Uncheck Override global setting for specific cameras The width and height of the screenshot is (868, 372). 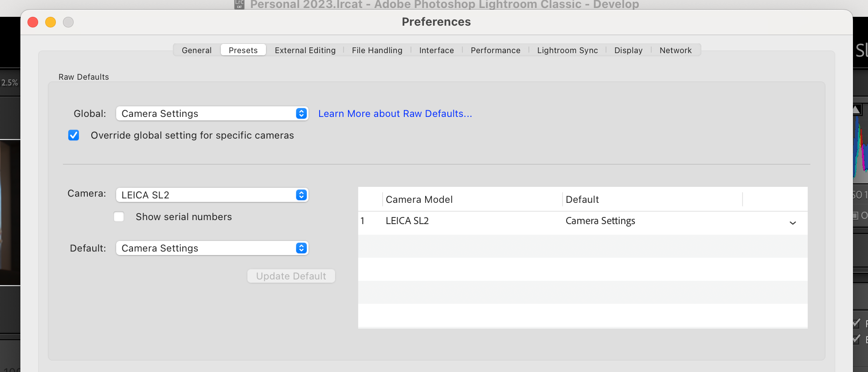coord(74,135)
